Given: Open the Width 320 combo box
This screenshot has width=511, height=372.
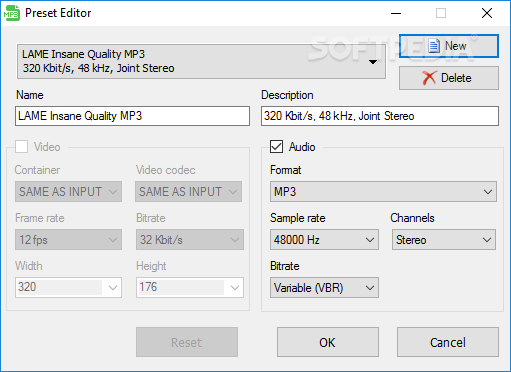Looking at the screenshot, I should coord(68,287).
